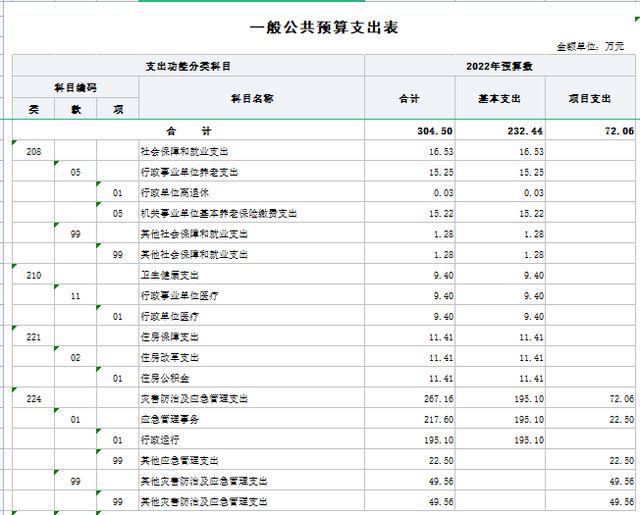
Task: Select the 科目名称 column header
Action: coord(252,98)
